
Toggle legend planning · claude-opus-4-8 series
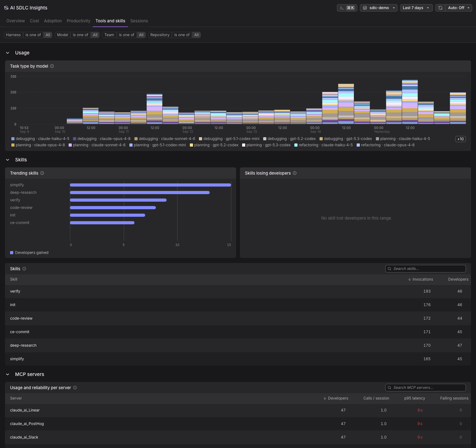[x=38, y=145]
